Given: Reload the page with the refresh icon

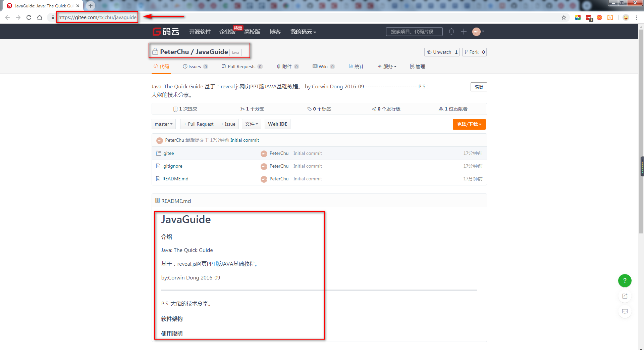Looking at the screenshot, I should pos(29,17).
